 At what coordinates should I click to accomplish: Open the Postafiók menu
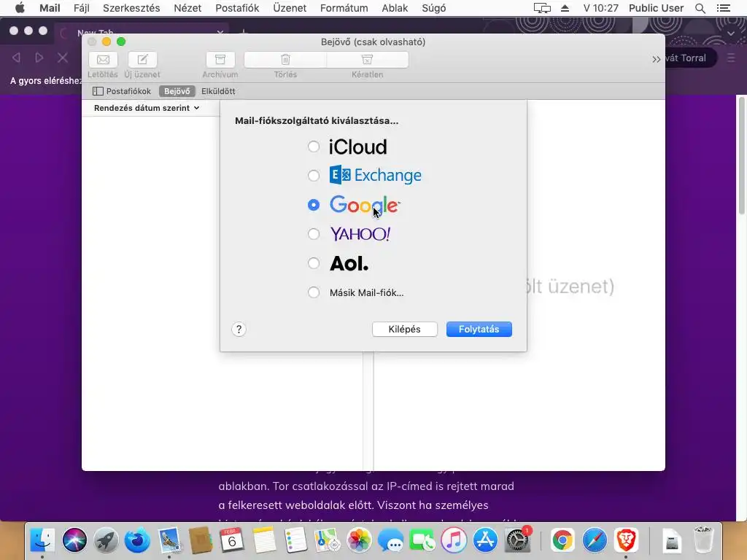coord(237,8)
